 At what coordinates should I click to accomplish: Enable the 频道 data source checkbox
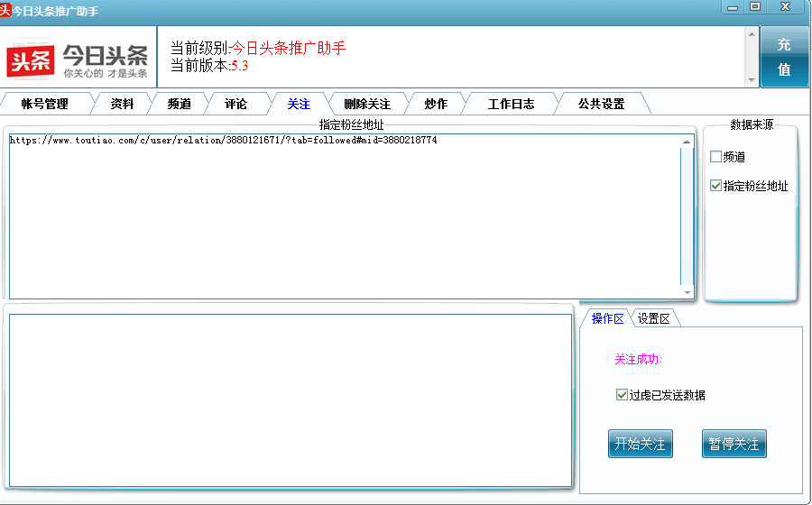[x=715, y=157]
